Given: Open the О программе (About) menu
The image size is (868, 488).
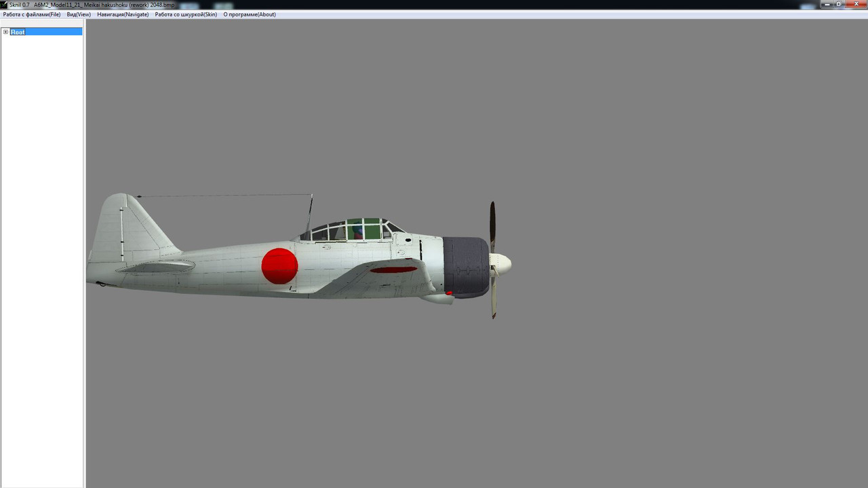Looking at the screenshot, I should tap(250, 14).
